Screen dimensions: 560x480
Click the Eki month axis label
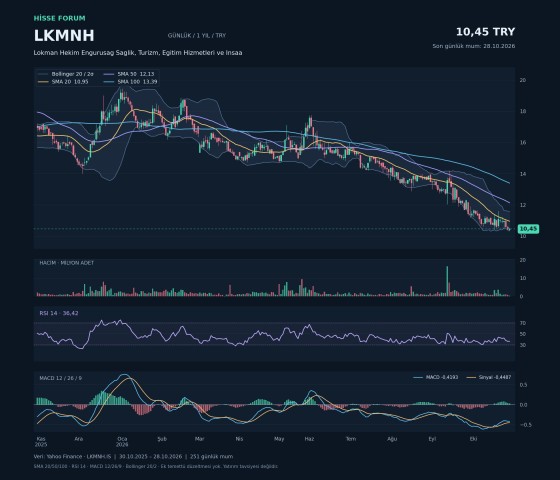[473, 439]
